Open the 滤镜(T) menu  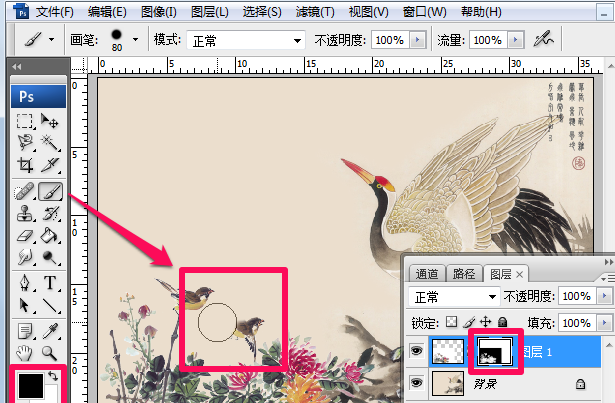pos(315,12)
